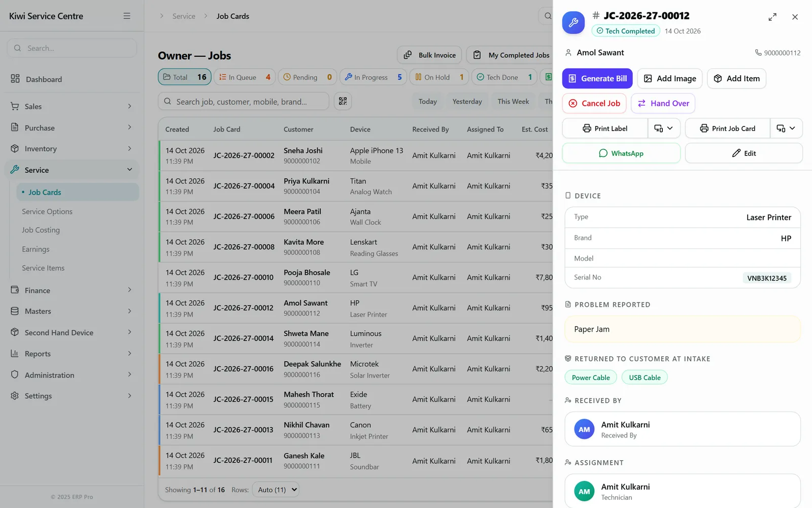Filter jobs by On Hold tab
Image resolution: width=812 pixels, height=508 pixels.
pos(439,77)
